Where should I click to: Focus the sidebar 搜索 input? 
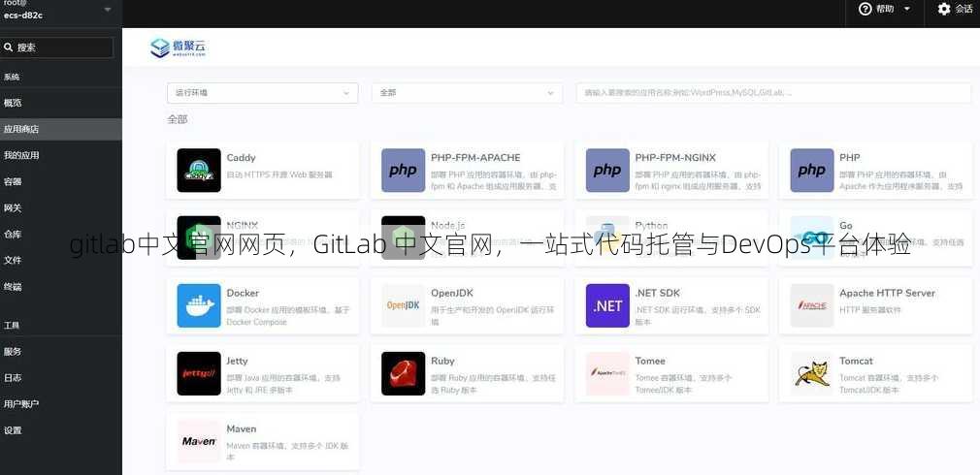coord(57,47)
